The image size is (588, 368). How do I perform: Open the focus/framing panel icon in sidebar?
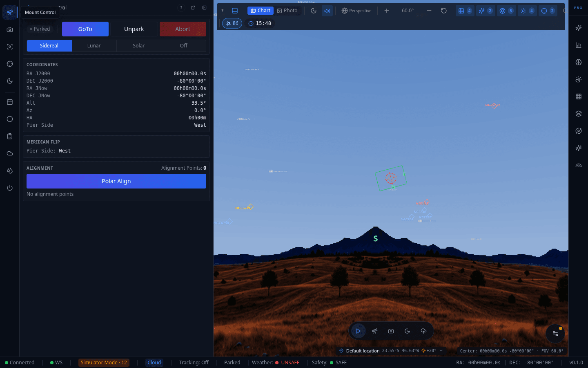pos(10,47)
